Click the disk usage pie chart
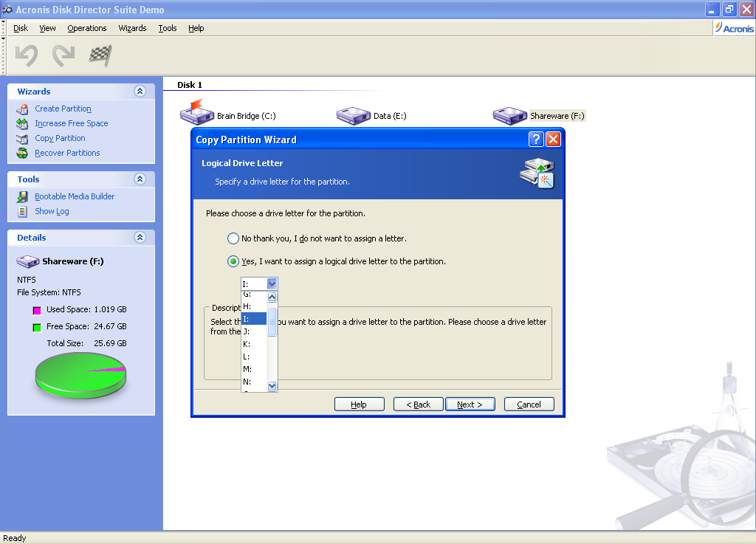756x544 pixels. (x=80, y=375)
